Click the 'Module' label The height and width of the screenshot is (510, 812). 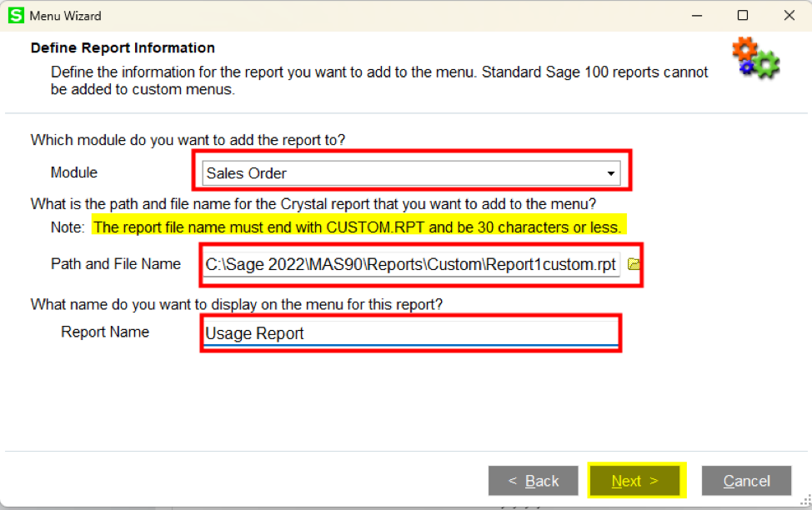click(x=74, y=172)
